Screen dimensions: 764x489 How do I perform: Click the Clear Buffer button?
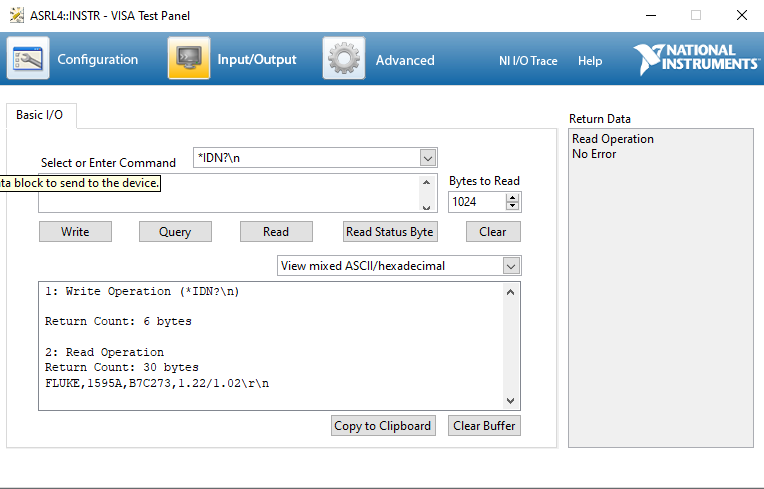tap(484, 426)
